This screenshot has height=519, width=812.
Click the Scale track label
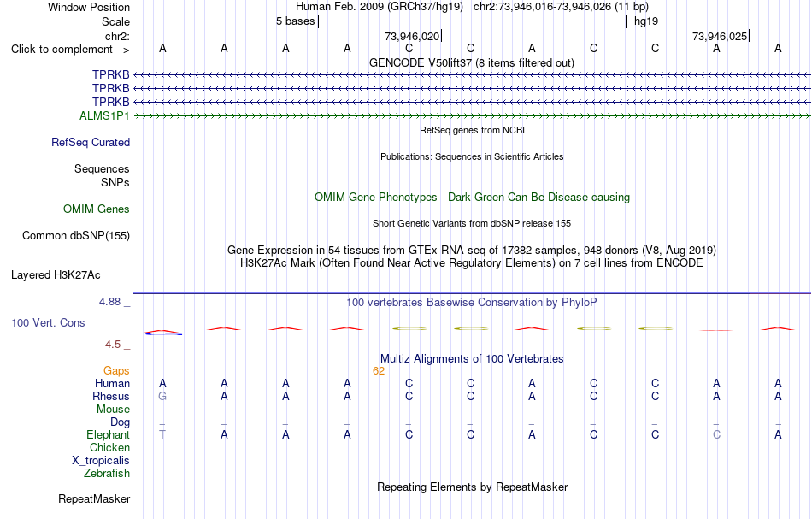click(x=115, y=21)
